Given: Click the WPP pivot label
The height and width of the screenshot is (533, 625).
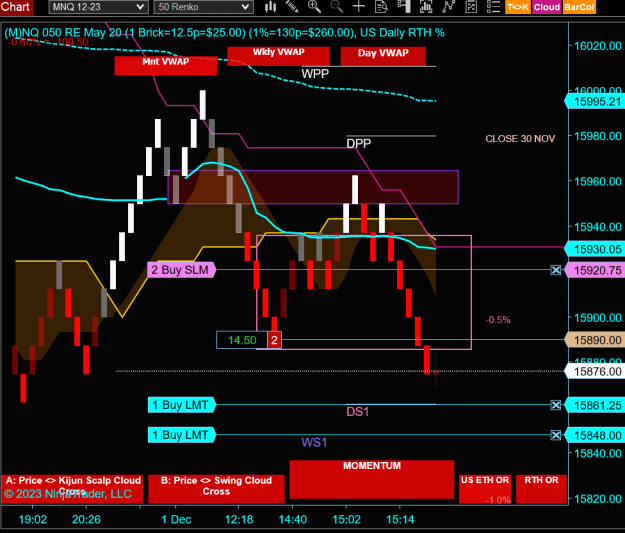Looking at the screenshot, I should coord(315,74).
